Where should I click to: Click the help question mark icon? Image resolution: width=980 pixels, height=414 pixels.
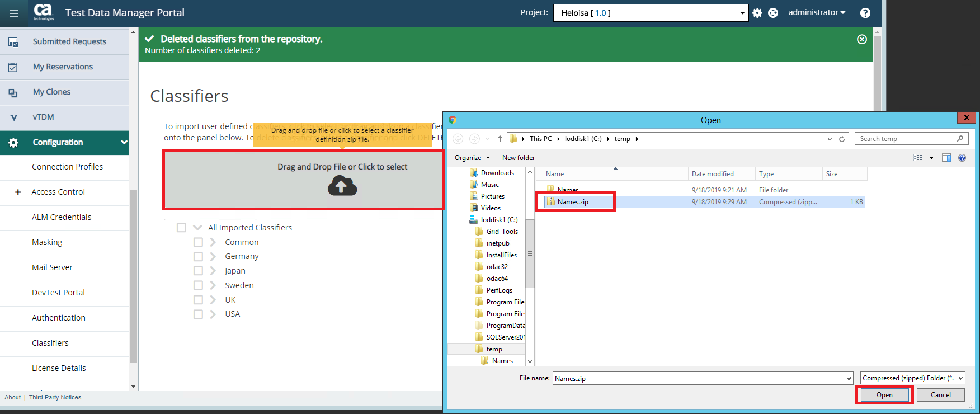coord(865,13)
